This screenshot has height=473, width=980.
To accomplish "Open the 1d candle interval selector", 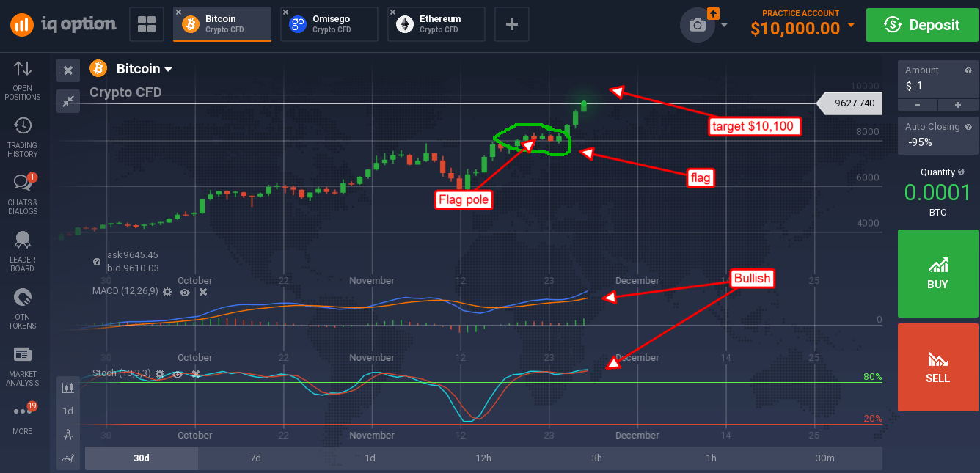I will [x=68, y=411].
